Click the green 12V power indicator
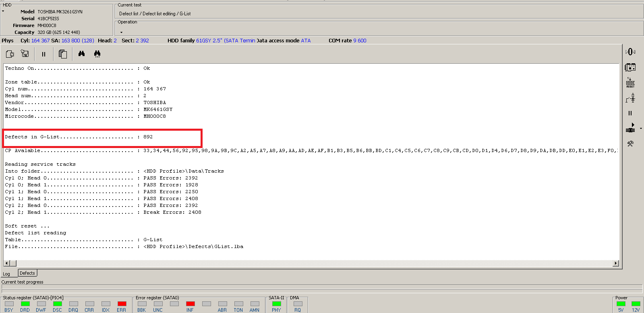 pos(636,304)
